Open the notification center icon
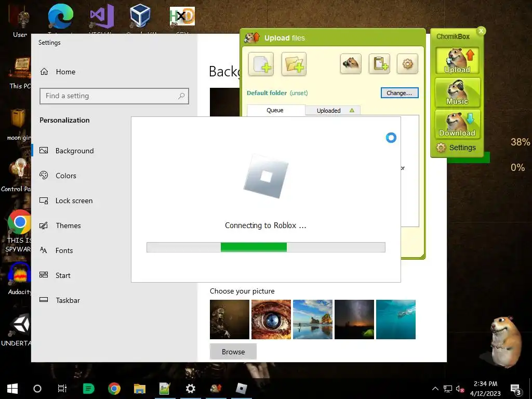Screen dimensions: 532x399 pos(516,389)
